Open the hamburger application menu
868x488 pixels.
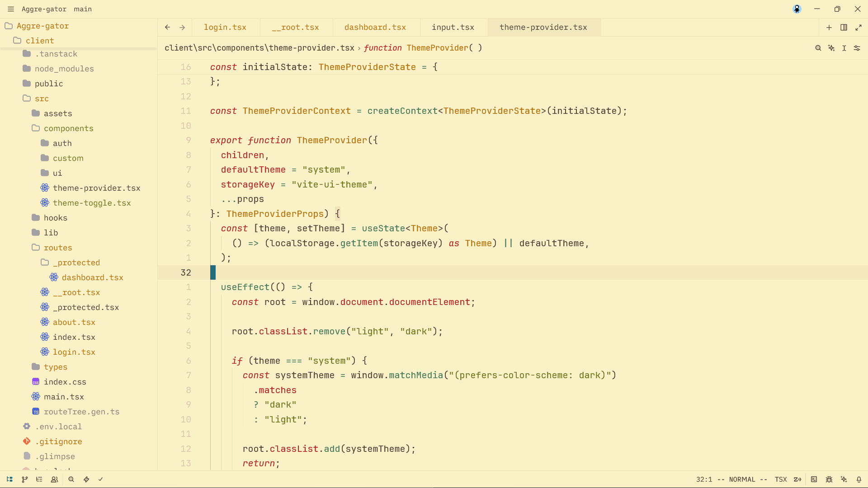click(x=11, y=9)
